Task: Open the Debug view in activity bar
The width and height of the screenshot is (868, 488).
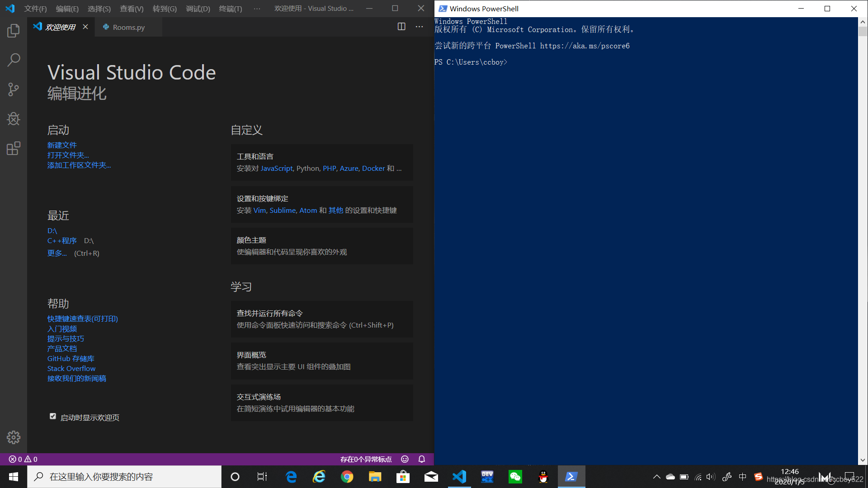Action: pos(14,119)
